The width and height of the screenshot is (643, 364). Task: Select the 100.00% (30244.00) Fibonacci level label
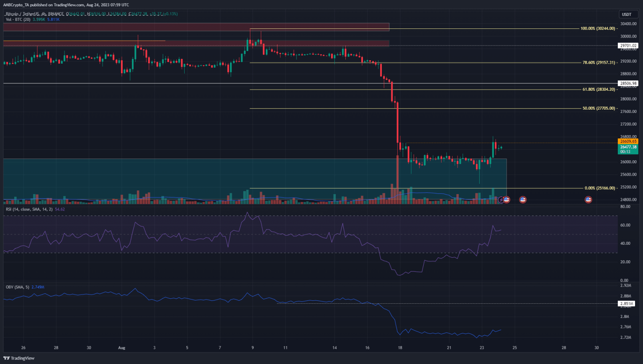click(598, 28)
